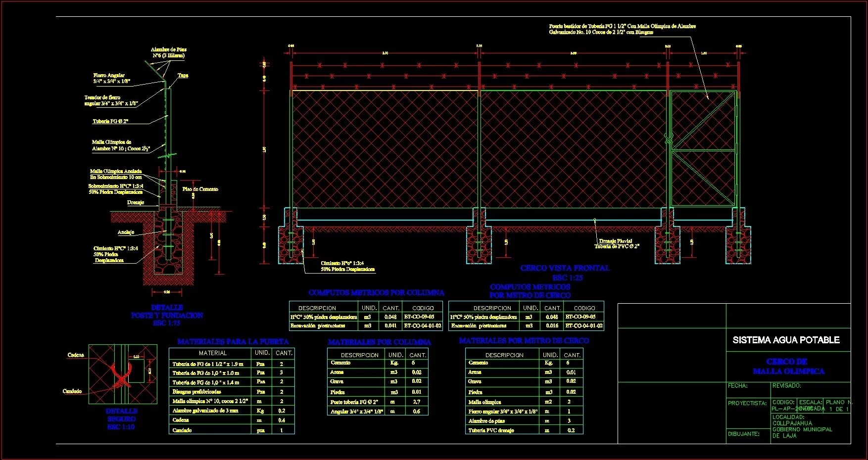The image size is (868, 460).
Task: Select the 'Puerta bastidor de Tubería FG' note
Action: pyautogui.click(x=622, y=29)
